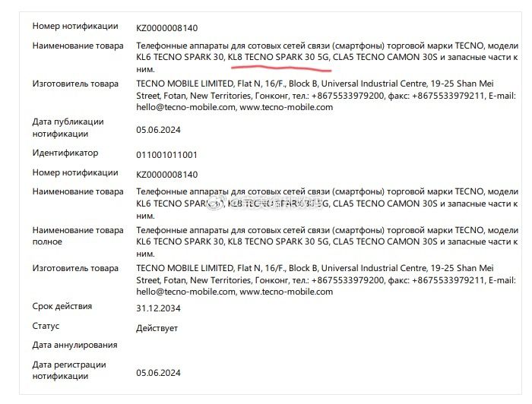Open the second www.tecno-mobile.com website link
Screen dimensions: 532x404
pos(286,292)
